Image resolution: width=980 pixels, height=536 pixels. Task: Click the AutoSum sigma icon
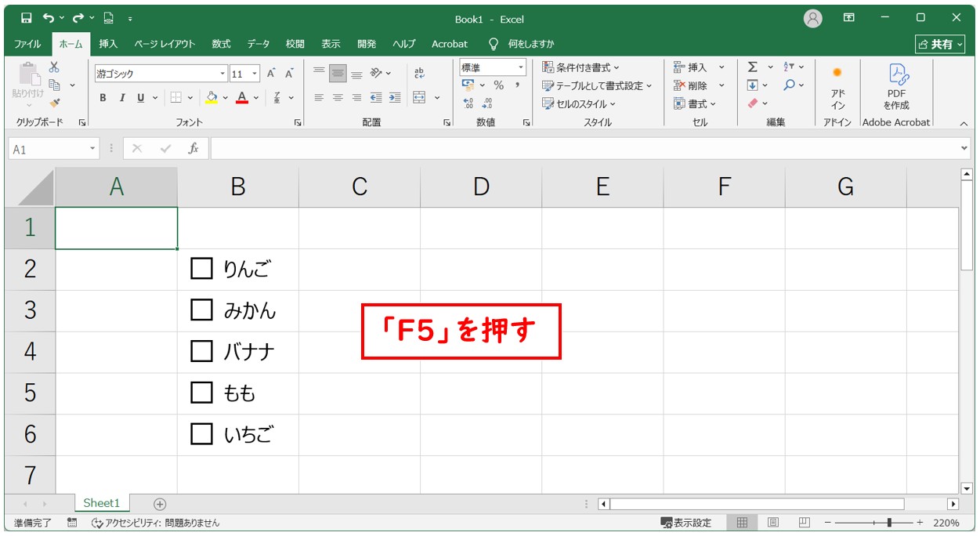[x=752, y=67]
